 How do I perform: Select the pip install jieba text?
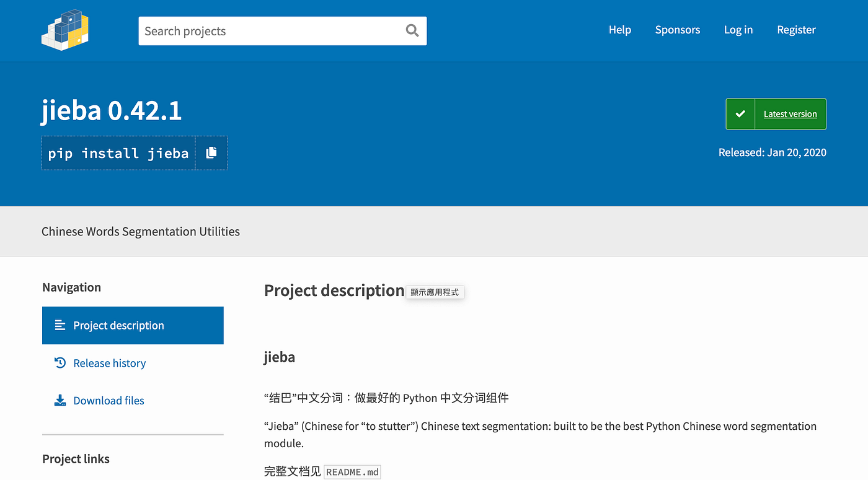click(118, 153)
